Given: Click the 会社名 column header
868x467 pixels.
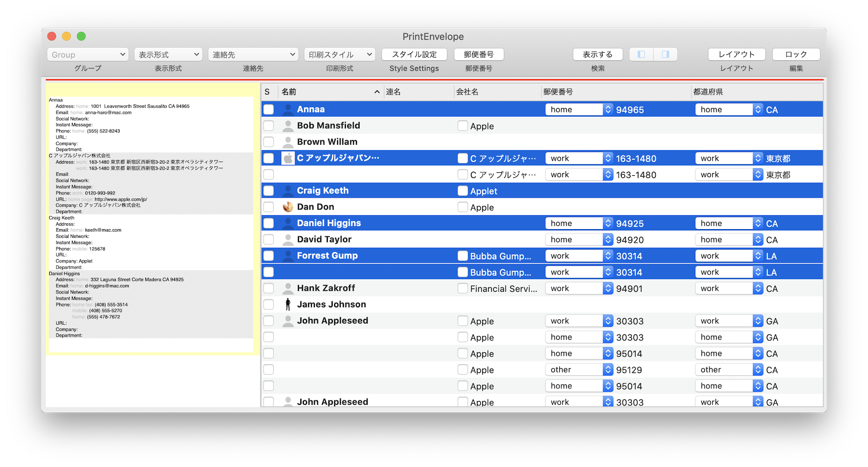Looking at the screenshot, I should (x=497, y=92).
